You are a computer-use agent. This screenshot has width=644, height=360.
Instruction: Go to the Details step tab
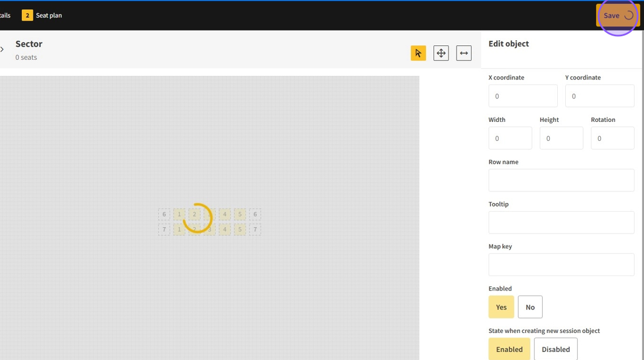[5, 16]
